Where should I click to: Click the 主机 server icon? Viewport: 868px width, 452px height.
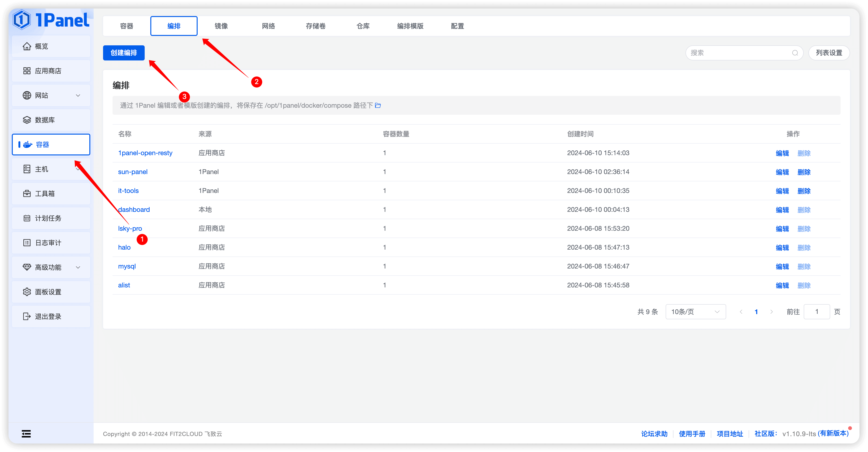(x=27, y=169)
